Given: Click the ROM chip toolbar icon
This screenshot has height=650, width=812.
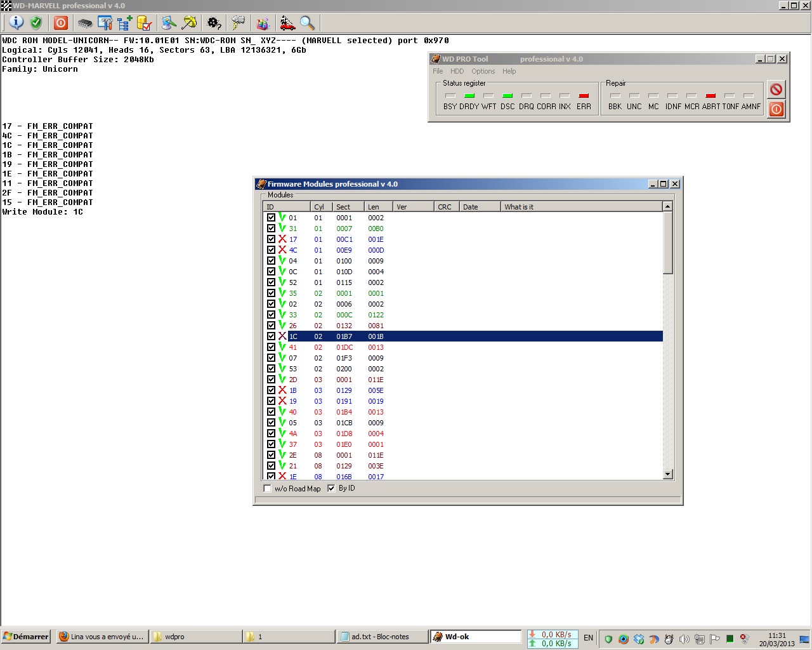Looking at the screenshot, I should pyautogui.click(x=85, y=23).
